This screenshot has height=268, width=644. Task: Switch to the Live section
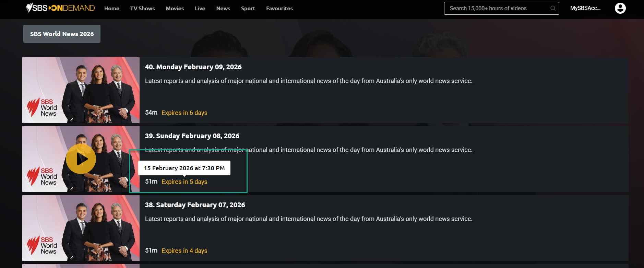click(200, 9)
